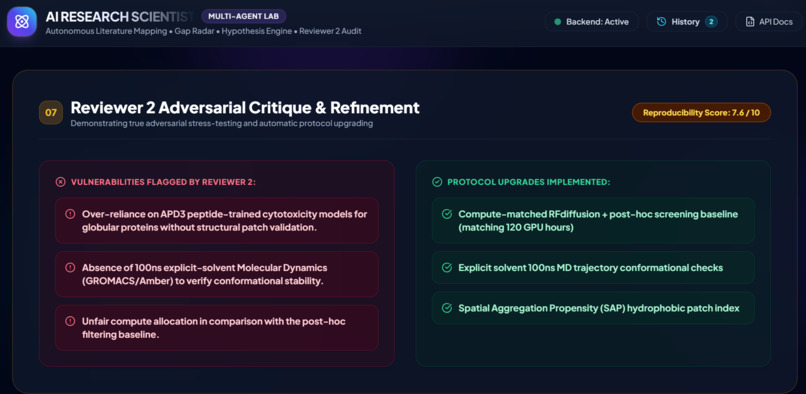
Task: Select the 'Compute-matched RFdiffusion' upgrade text
Action: click(x=598, y=220)
